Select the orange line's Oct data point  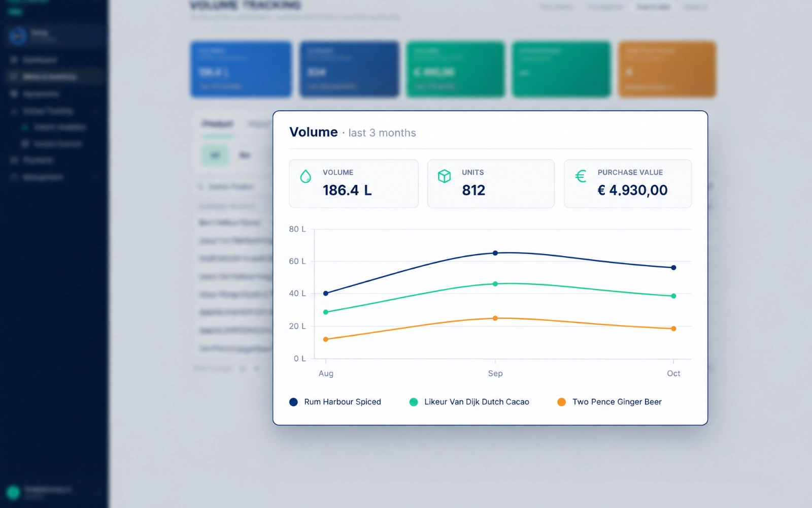click(673, 329)
